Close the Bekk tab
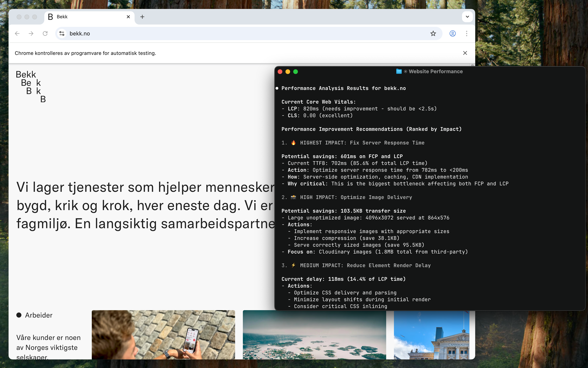This screenshot has height=368, width=588. (128, 17)
